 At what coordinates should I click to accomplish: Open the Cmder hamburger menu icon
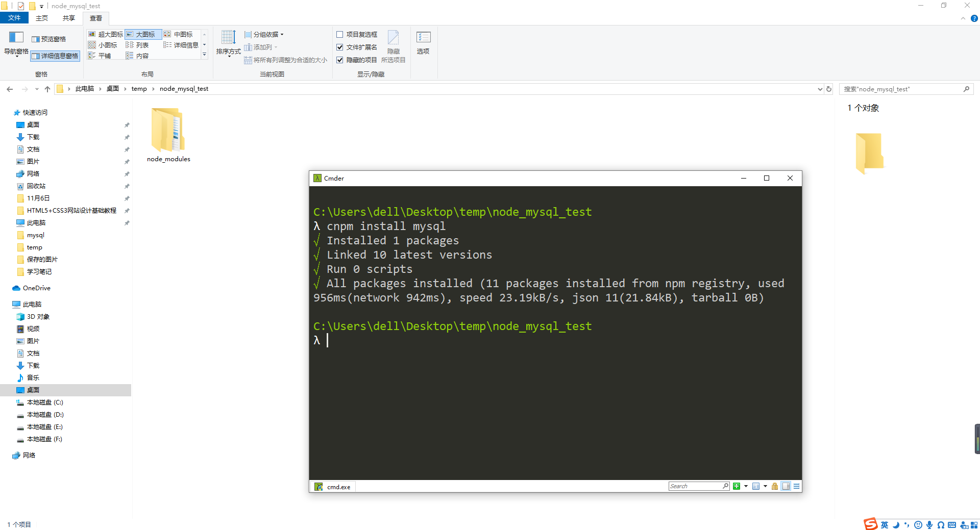tap(796, 486)
